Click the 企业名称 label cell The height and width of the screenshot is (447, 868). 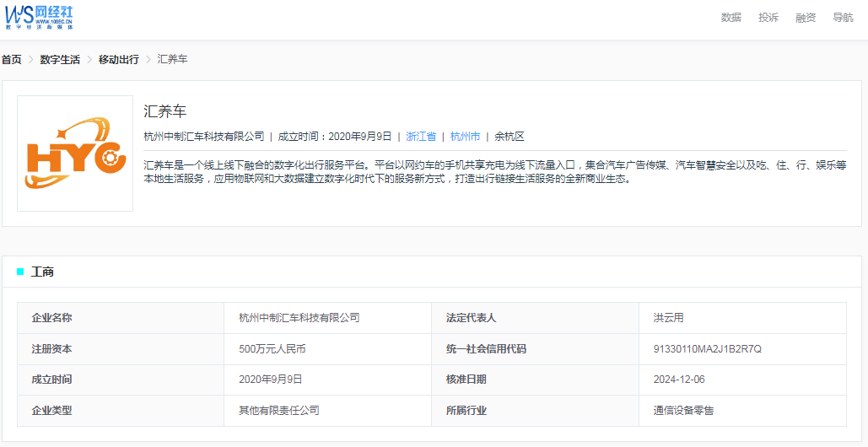[121, 318]
